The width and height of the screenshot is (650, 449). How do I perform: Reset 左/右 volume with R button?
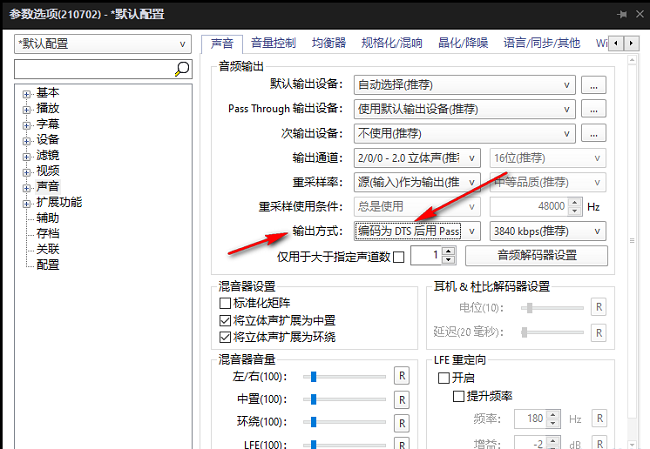click(x=401, y=376)
